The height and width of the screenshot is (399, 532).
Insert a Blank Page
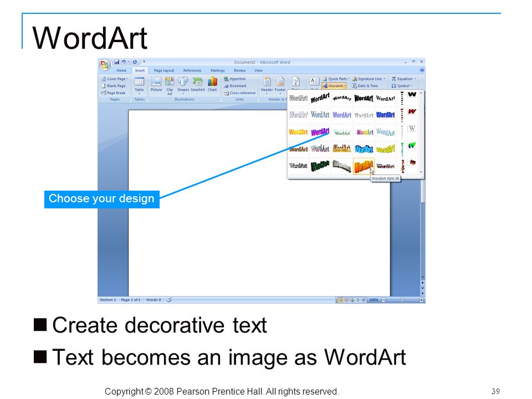[114, 86]
